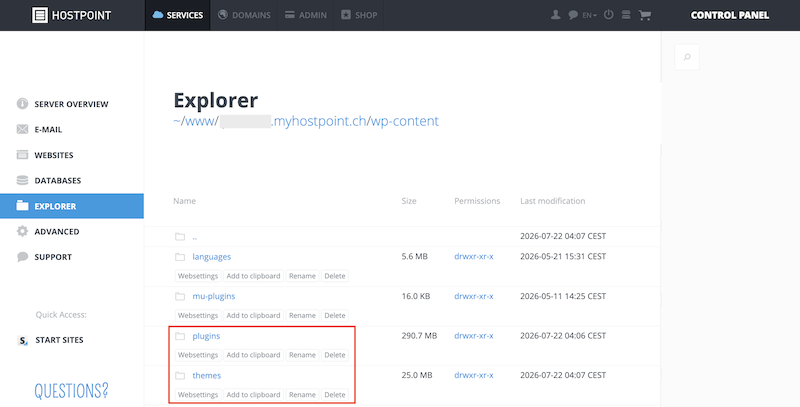Viewport: 800px width, 407px height.
Task: Click the Questions? heading link
Action: pyautogui.click(x=71, y=391)
